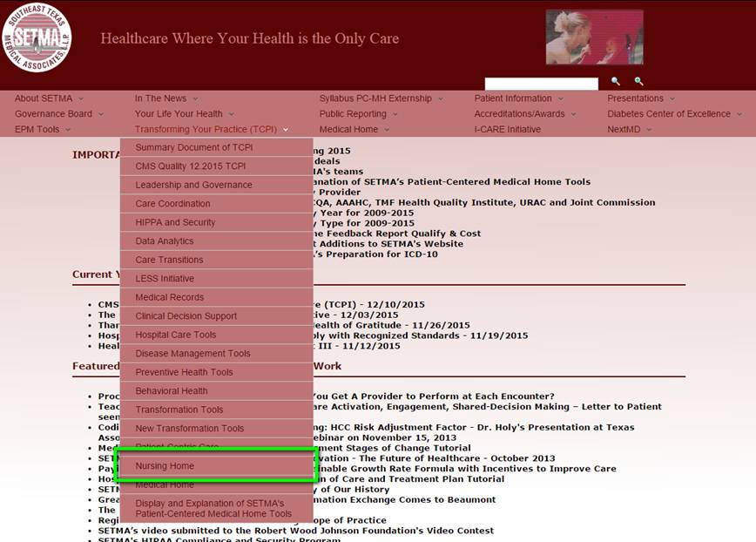Open the Robert Wood Johnson Foundation video link
756x542 pixels.
296,531
